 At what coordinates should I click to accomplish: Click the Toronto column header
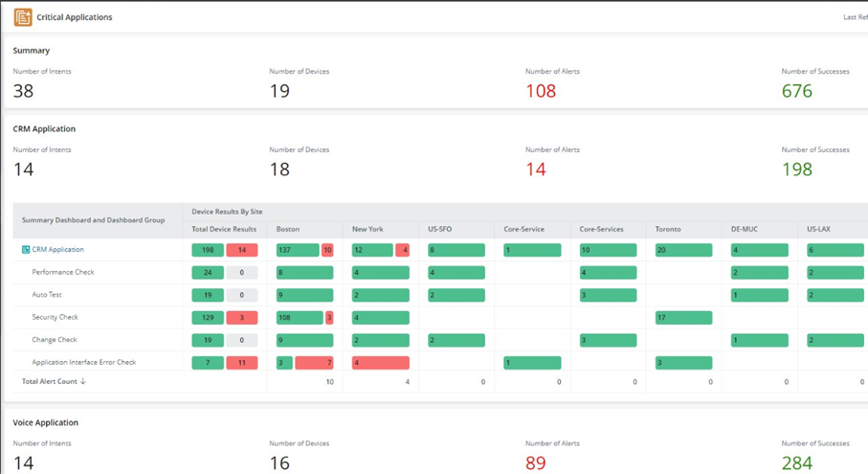pyautogui.click(x=669, y=230)
